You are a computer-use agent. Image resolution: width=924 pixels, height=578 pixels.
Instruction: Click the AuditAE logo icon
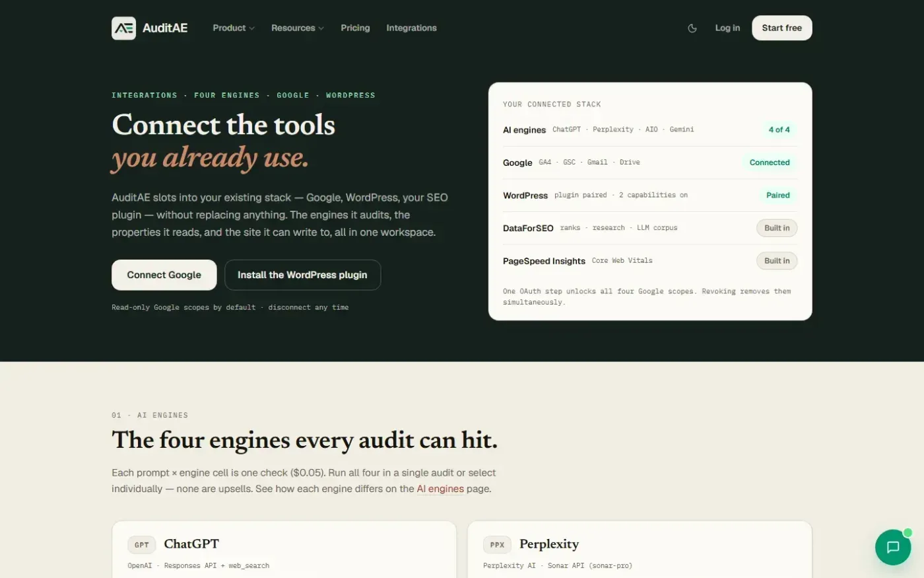123,28
